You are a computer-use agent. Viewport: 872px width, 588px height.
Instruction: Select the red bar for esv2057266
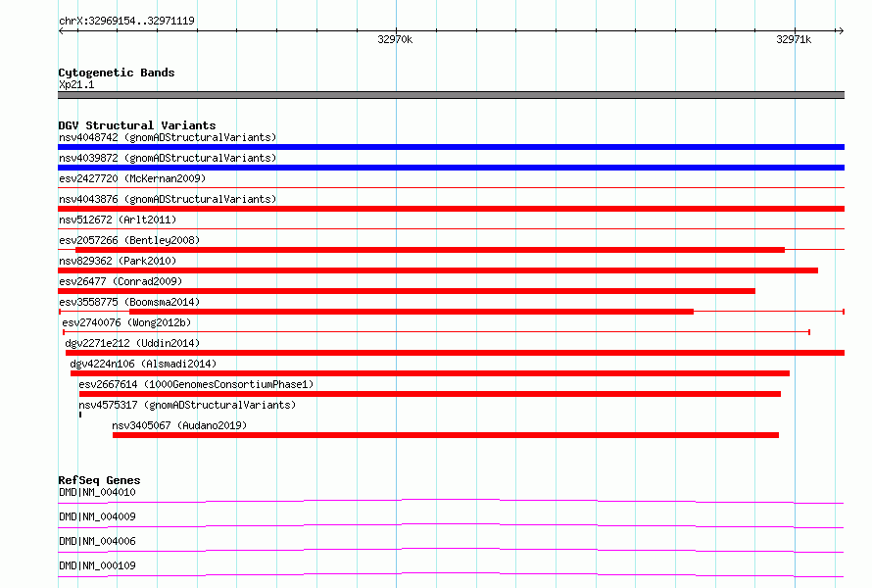430,250
